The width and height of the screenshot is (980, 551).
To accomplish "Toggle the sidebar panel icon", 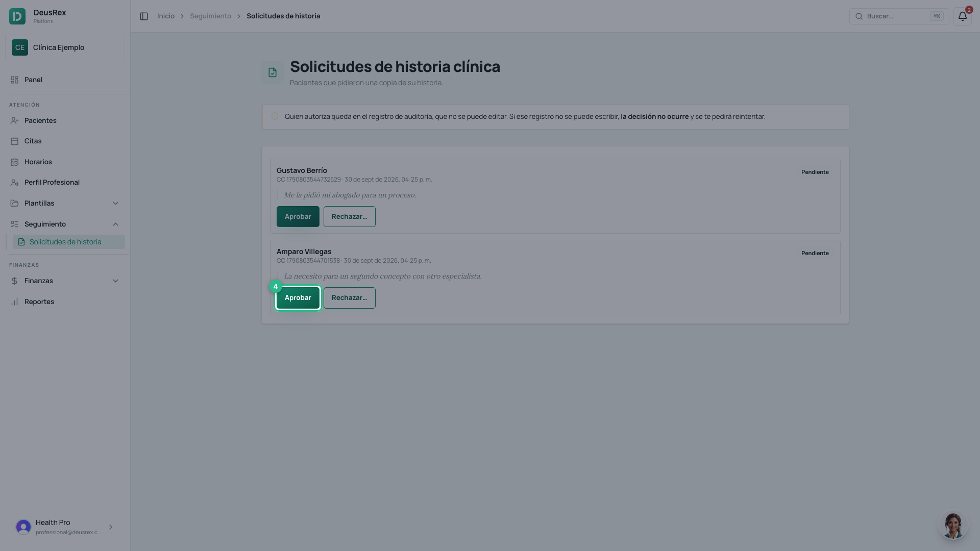I will (x=144, y=16).
